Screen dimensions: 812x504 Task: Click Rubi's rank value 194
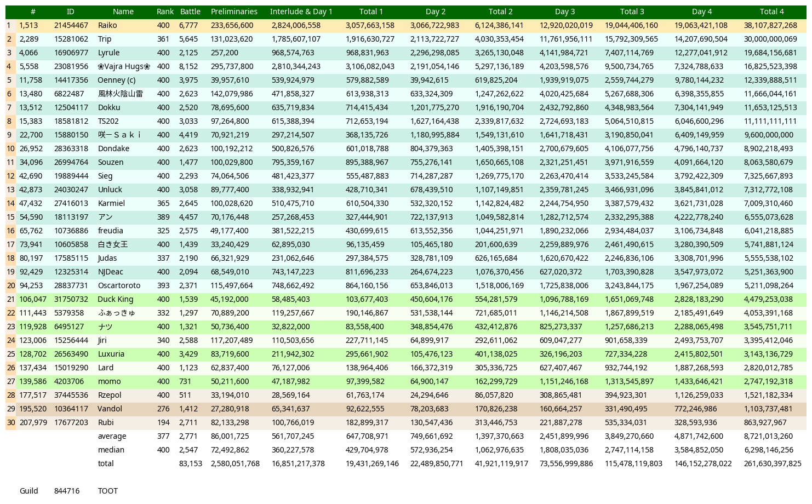click(x=163, y=422)
